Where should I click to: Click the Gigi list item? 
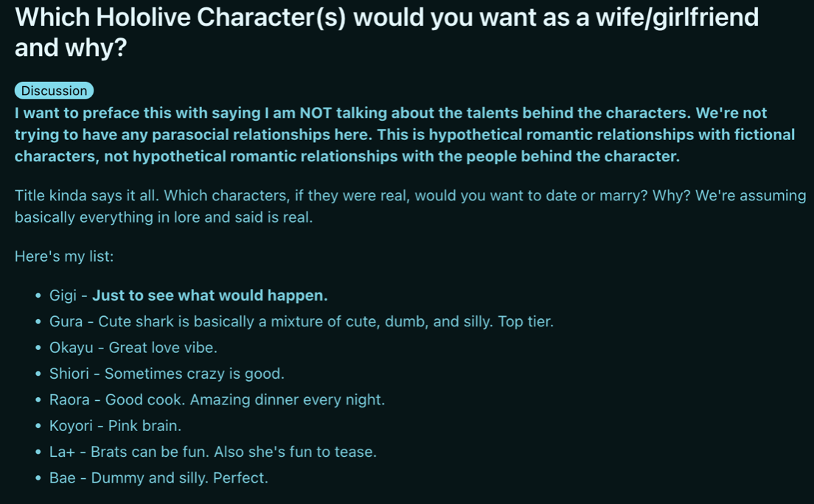[189, 295]
